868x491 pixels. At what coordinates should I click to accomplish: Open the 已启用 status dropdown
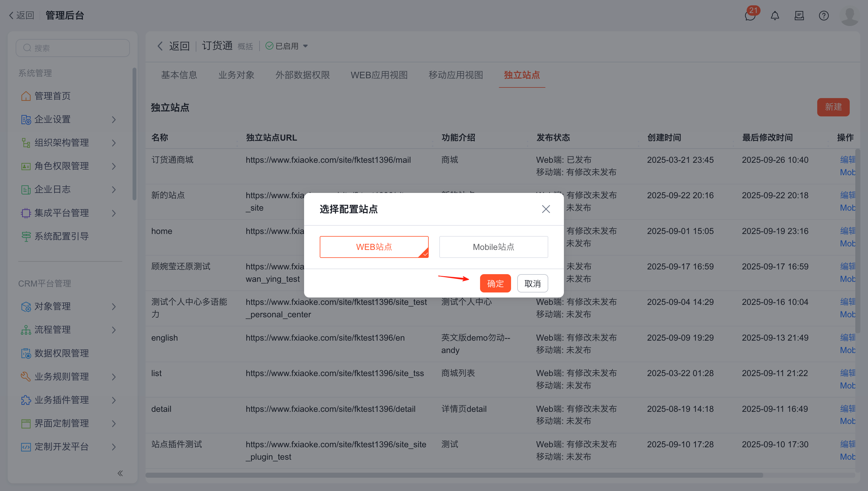pos(287,46)
